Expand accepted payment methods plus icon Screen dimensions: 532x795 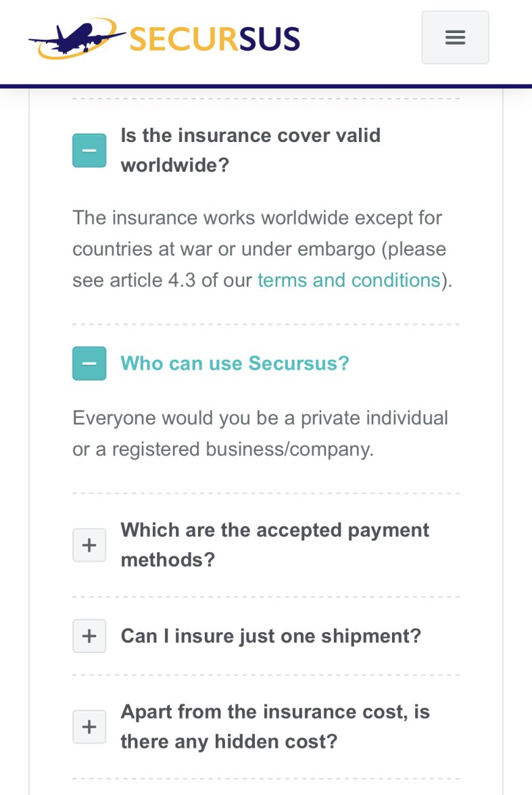[x=89, y=545]
